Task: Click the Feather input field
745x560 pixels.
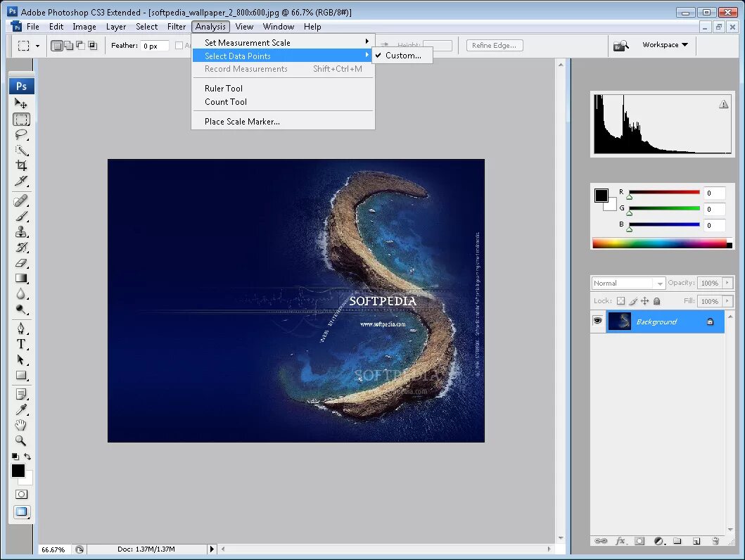Action: [x=155, y=46]
